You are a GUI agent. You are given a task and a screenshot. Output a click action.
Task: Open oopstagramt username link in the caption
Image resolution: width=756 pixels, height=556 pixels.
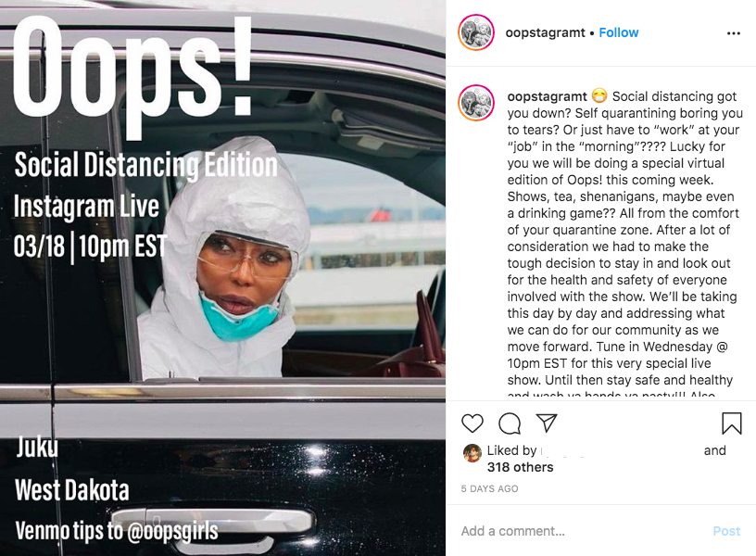[x=548, y=96]
